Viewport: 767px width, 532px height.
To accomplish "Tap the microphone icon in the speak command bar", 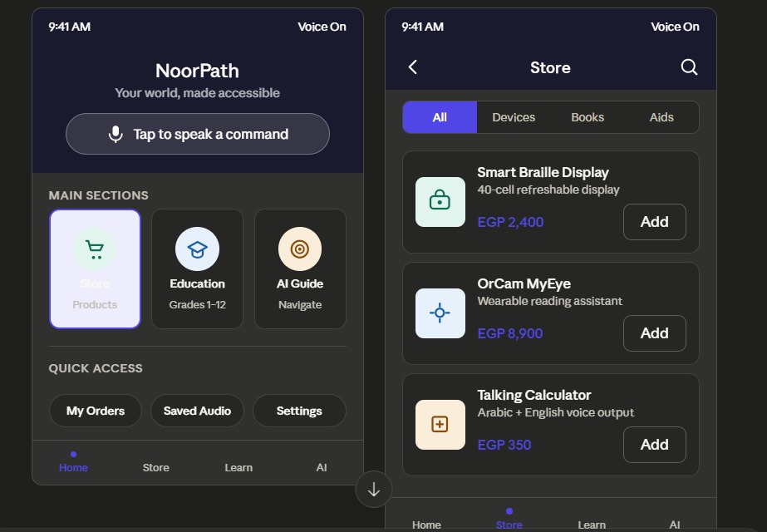I will click(116, 135).
